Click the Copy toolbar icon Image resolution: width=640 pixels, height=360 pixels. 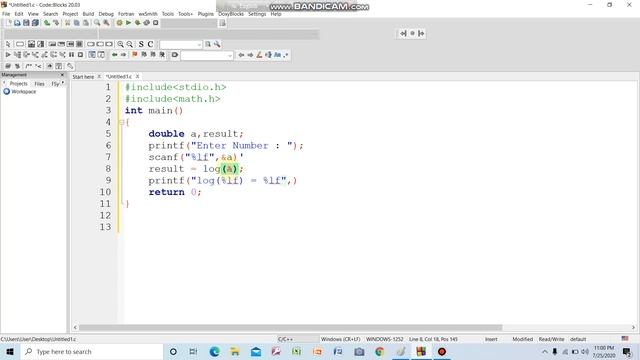[x=77, y=23]
